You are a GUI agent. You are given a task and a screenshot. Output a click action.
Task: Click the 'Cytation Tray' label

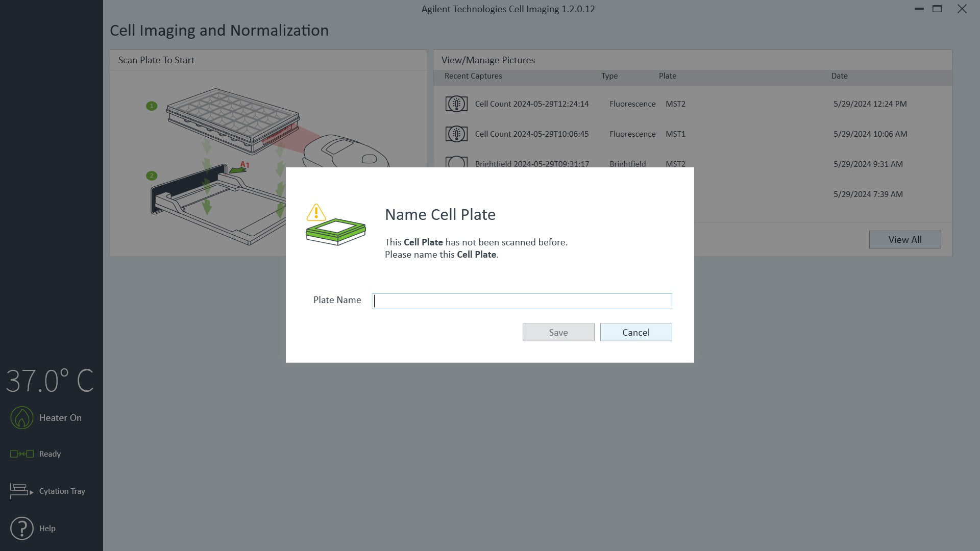tap(62, 491)
